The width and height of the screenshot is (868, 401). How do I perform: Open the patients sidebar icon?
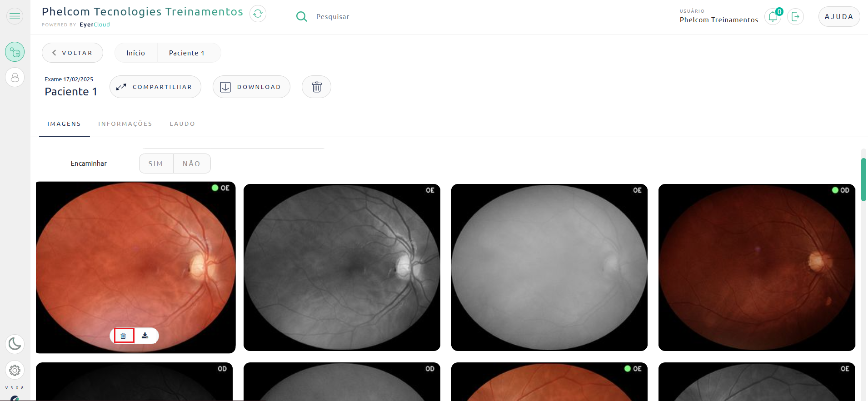pyautogui.click(x=15, y=77)
